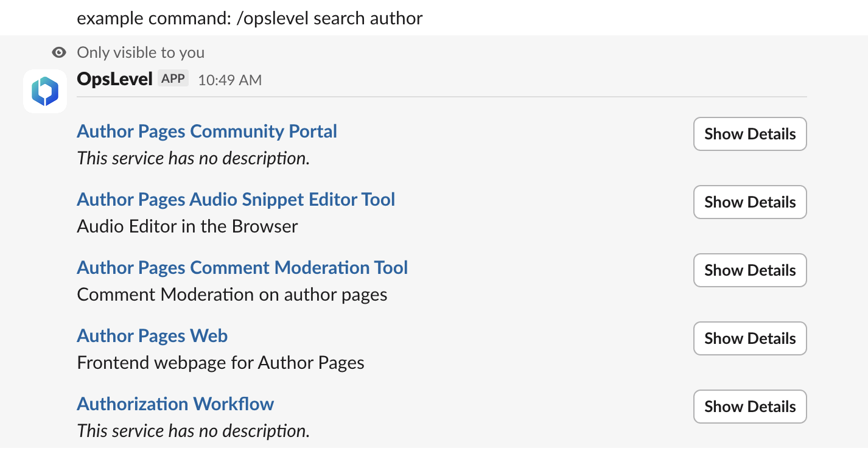This screenshot has width=868, height=465.
Task: Open the Author Pages Web link
Action: point(152,336)
